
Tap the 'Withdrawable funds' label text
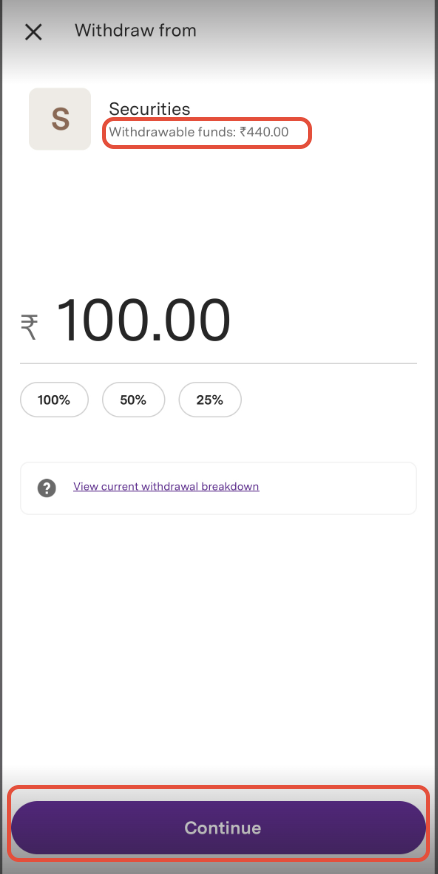click(x=173, y=133)
